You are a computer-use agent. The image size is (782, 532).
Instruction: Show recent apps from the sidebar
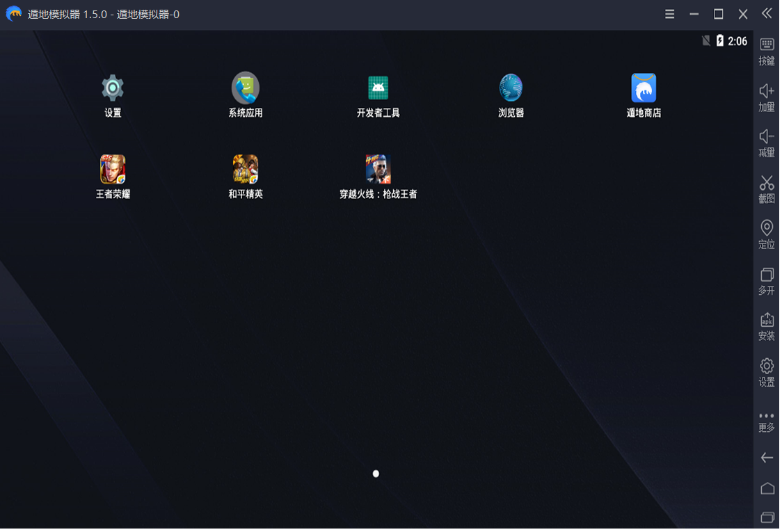tap(767, 517)
